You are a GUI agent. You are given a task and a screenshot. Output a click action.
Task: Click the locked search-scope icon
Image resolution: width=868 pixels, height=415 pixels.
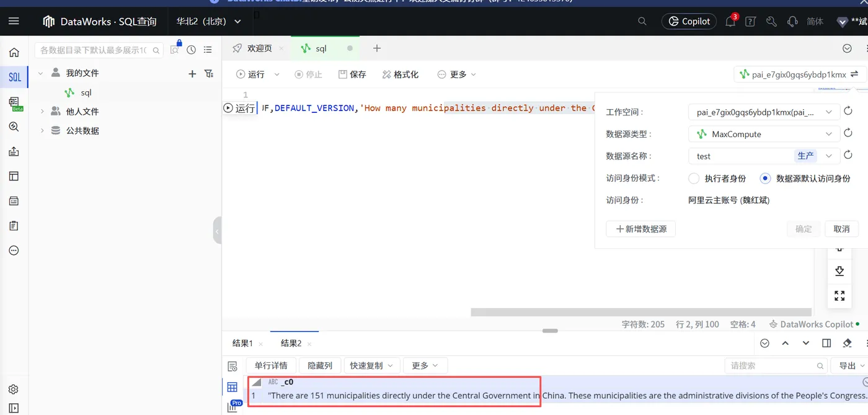[x=175, y=48]
